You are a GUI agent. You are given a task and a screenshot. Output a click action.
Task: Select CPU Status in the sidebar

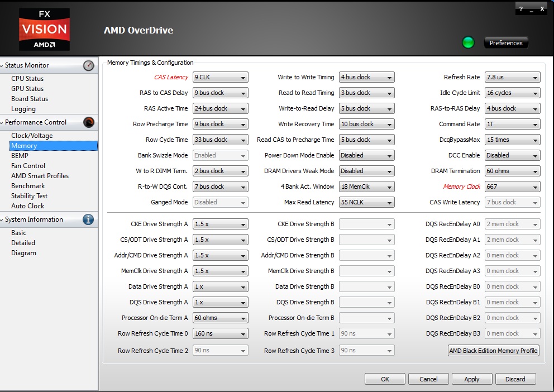(27, 79)
